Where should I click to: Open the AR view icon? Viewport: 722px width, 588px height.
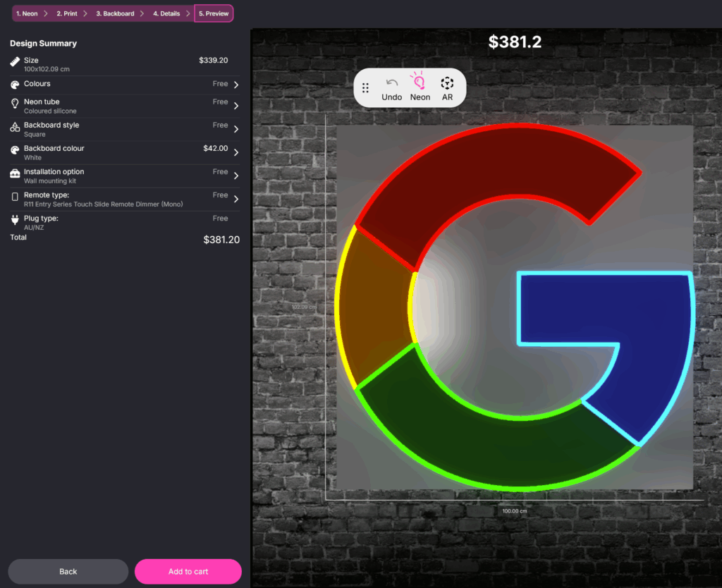(447, 82)
